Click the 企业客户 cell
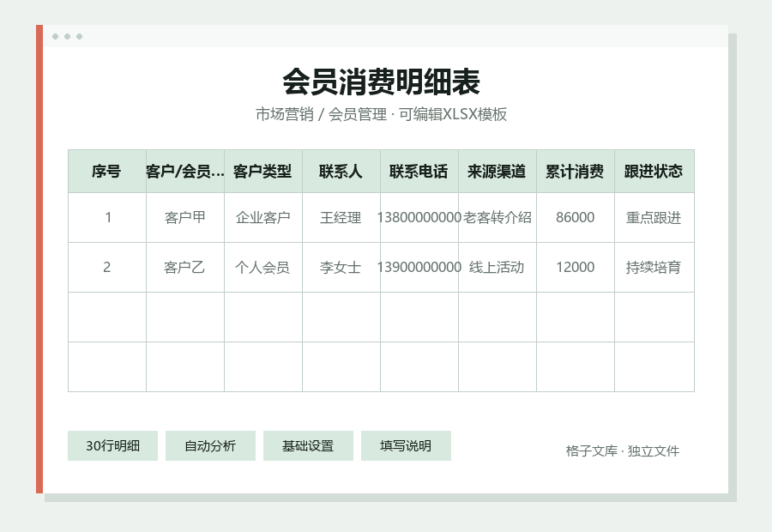This screenshot has width=772, height=532. coord(263,217)
